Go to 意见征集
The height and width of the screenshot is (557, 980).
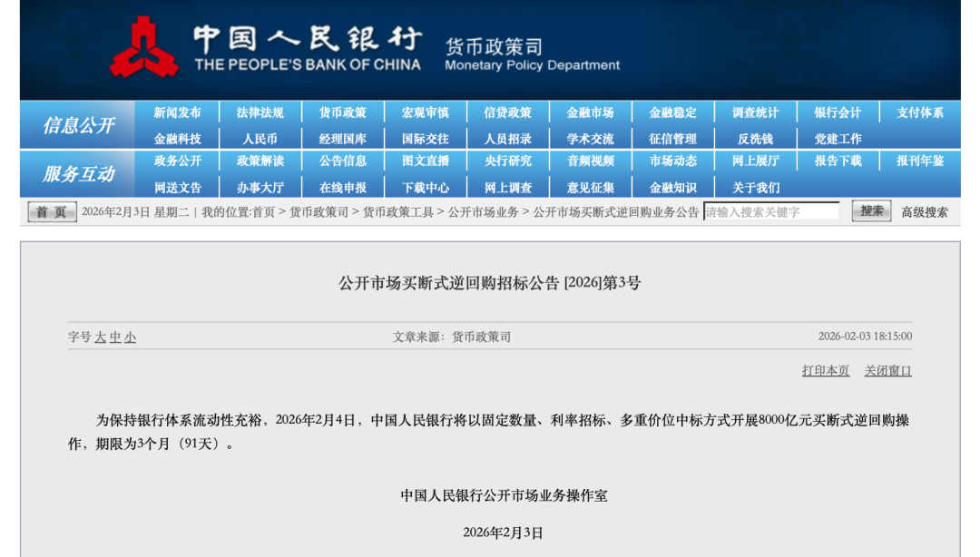[590, 188]
